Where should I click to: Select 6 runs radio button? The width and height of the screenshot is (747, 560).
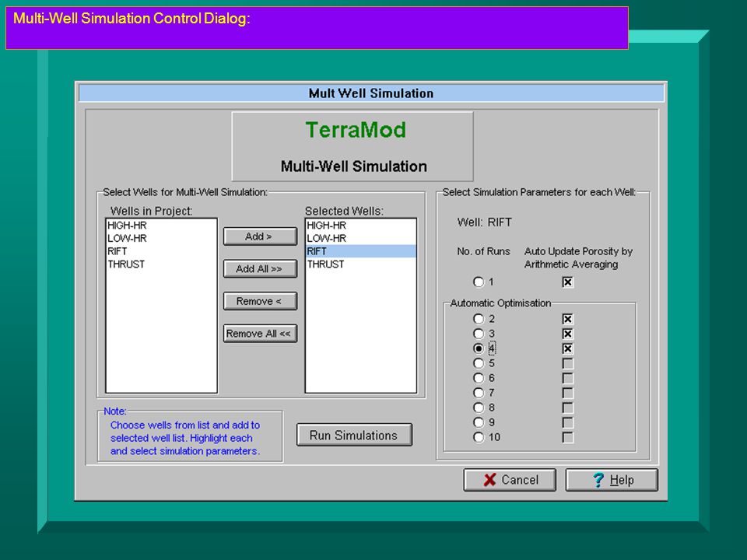[x=479, y=378]
